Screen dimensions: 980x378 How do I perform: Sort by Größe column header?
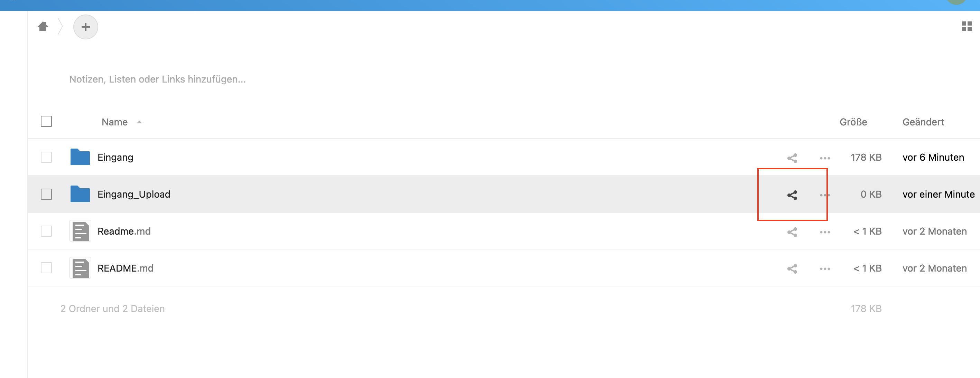pyautogui.click(x=853, y=122)
